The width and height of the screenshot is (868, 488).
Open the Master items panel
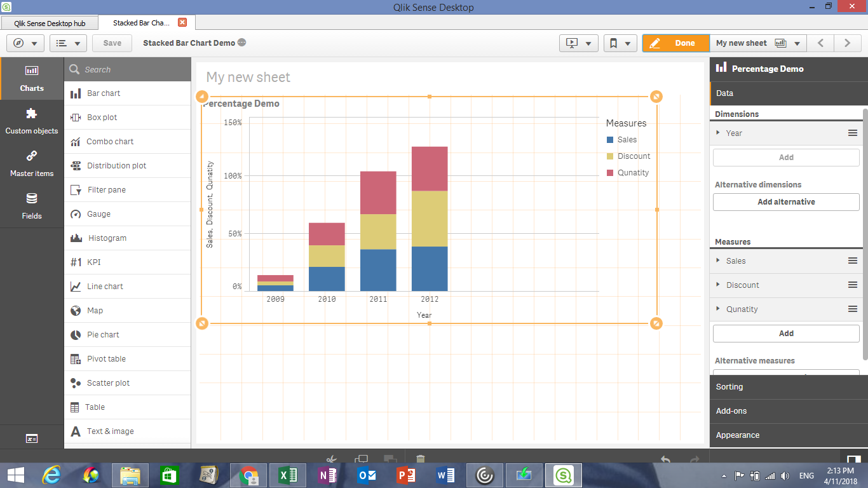(x=32, y=163)
